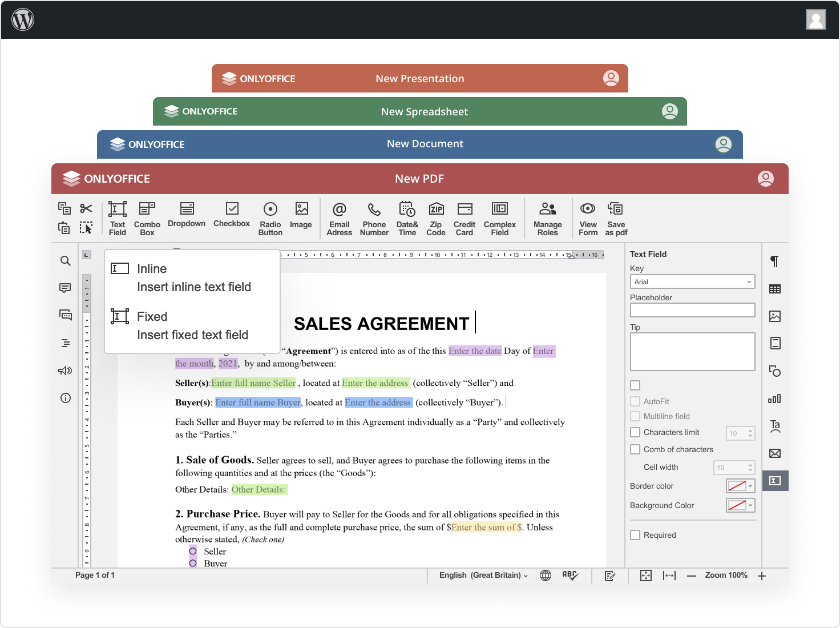Insert an Image field

point(301,215)
